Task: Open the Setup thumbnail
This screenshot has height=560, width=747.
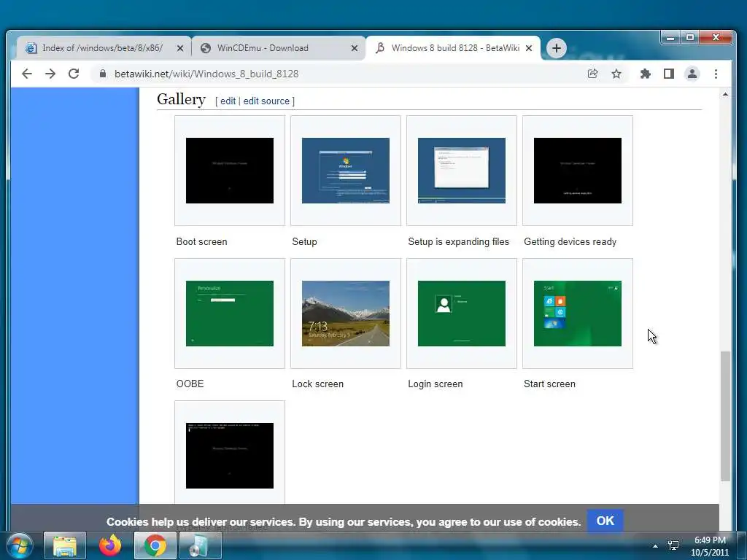Action: (x=345, y=171)
